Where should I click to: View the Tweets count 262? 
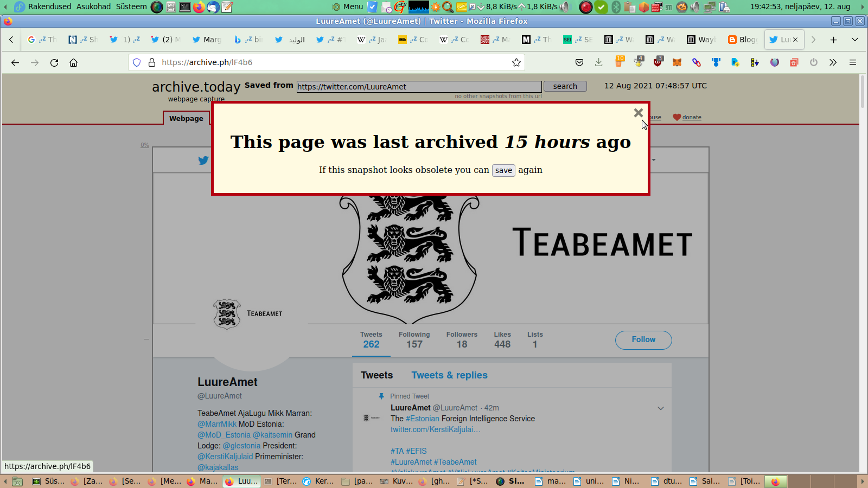[371, 340]
